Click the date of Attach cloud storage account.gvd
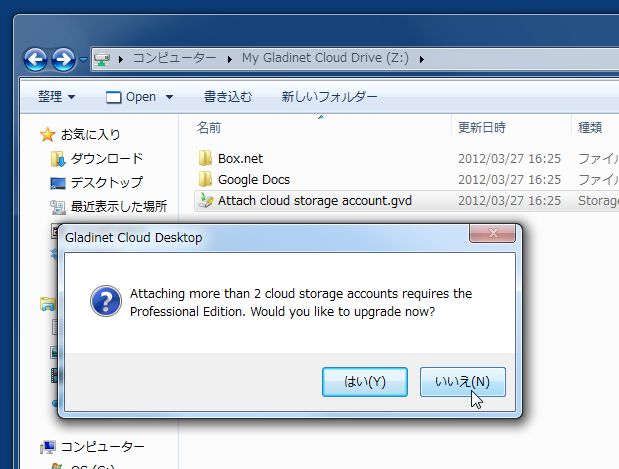Screen dimensions: 619x469 pos(509,201)
